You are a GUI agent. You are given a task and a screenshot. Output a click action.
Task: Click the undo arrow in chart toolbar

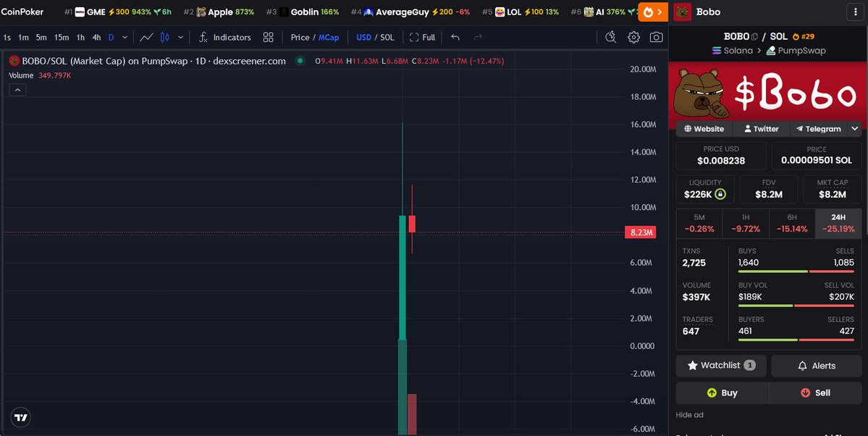coord(455,37)
